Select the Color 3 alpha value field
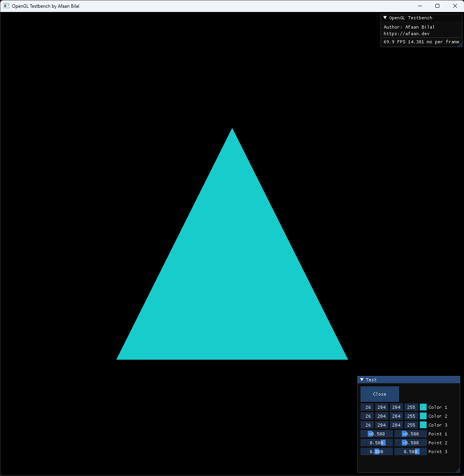This screenshot has height=476, width=464. [x=411, y=425]
